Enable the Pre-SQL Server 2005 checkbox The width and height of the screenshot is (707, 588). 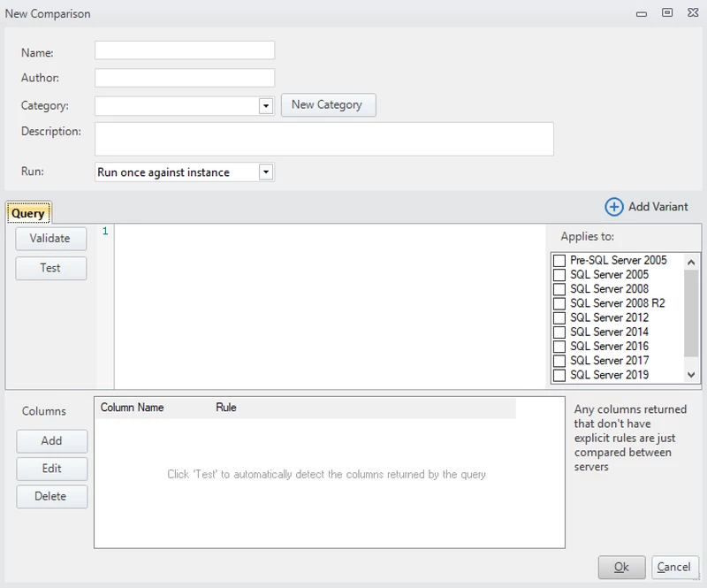pos(559,261)
